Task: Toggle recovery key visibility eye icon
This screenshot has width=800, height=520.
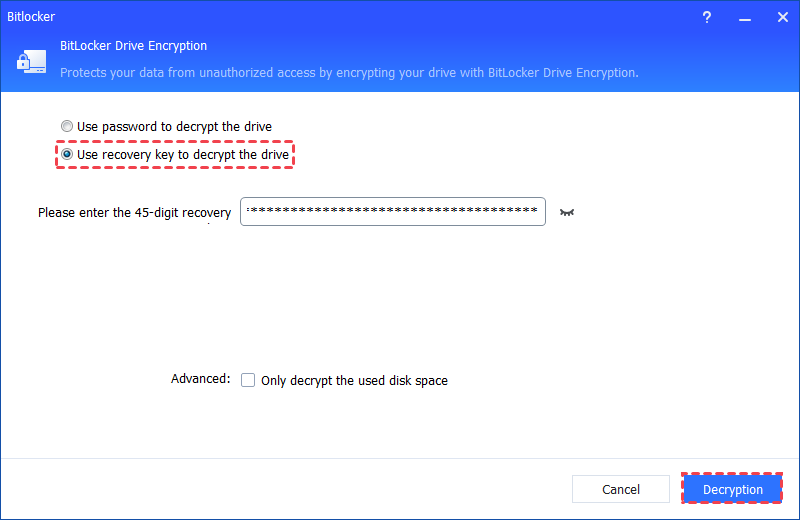Action: click(567, 212)
